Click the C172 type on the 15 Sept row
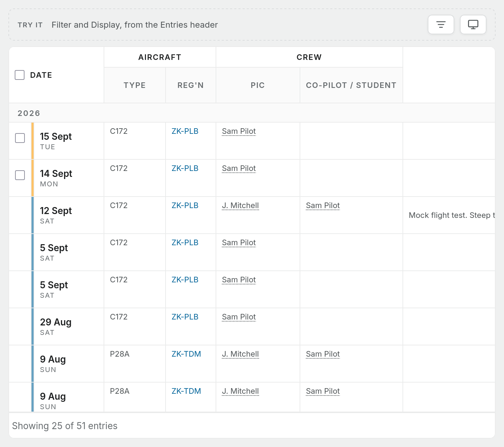 tap(119, 131)
